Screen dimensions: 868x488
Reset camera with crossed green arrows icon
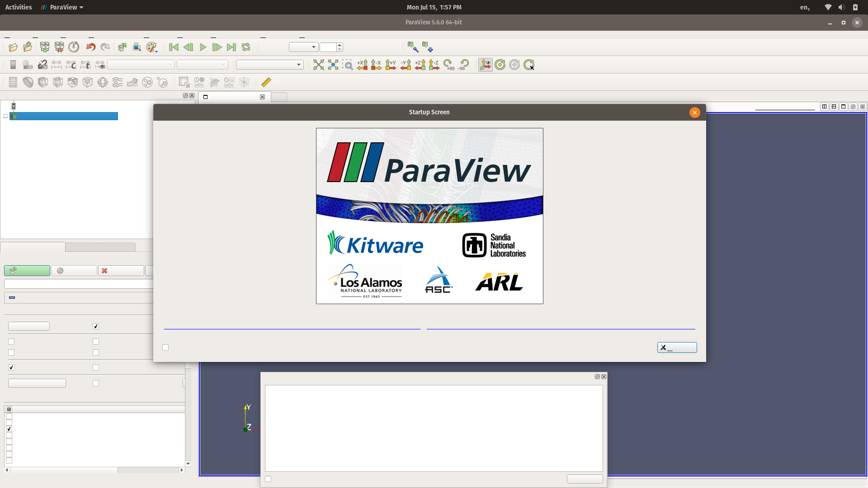(319, 65)
